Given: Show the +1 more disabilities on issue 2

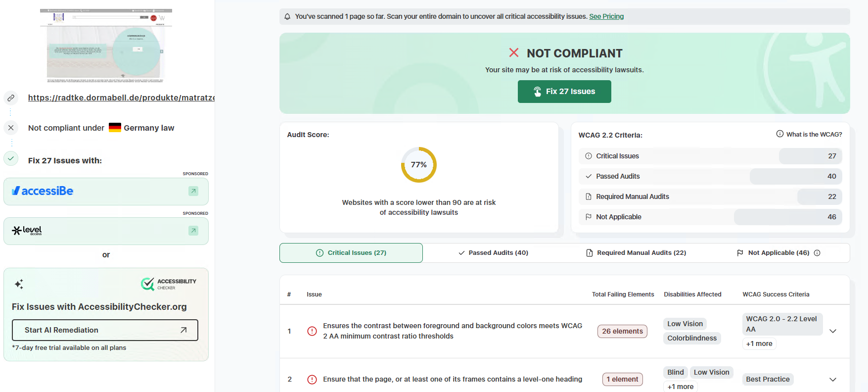Looking at the screenshot, I should (x=681, y=387).
